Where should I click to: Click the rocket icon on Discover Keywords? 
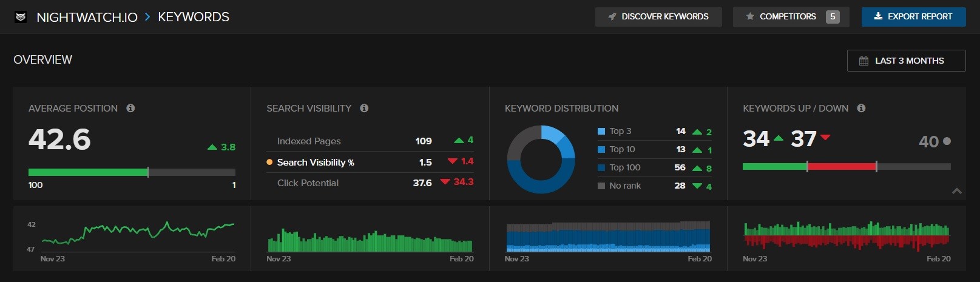pyautogui.click(x=612, y=17)
